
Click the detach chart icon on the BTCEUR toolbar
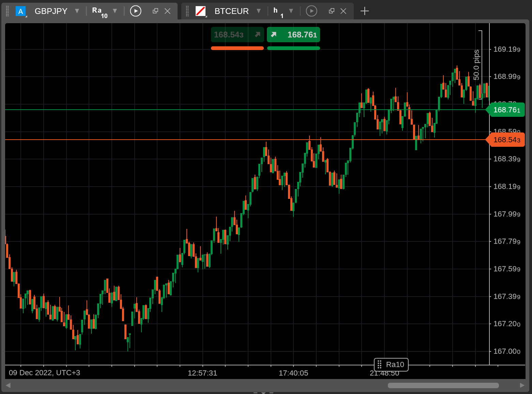[x=331, y=11]
